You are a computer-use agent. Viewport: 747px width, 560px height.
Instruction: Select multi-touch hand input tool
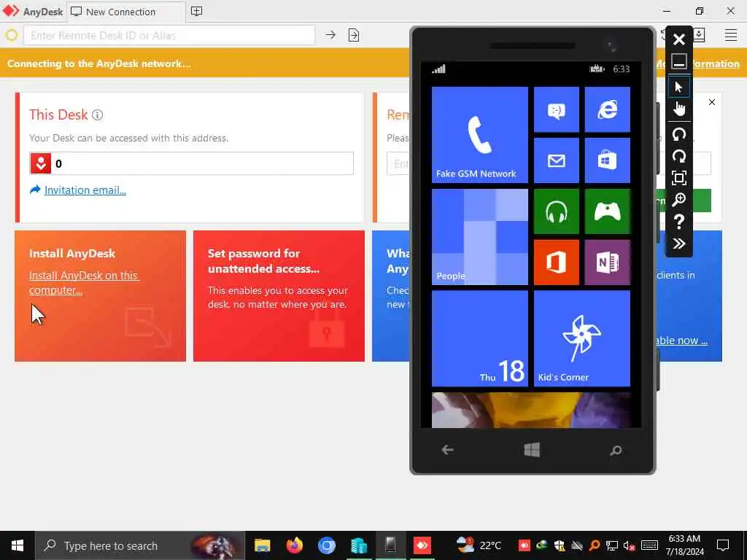click(679, 109)
